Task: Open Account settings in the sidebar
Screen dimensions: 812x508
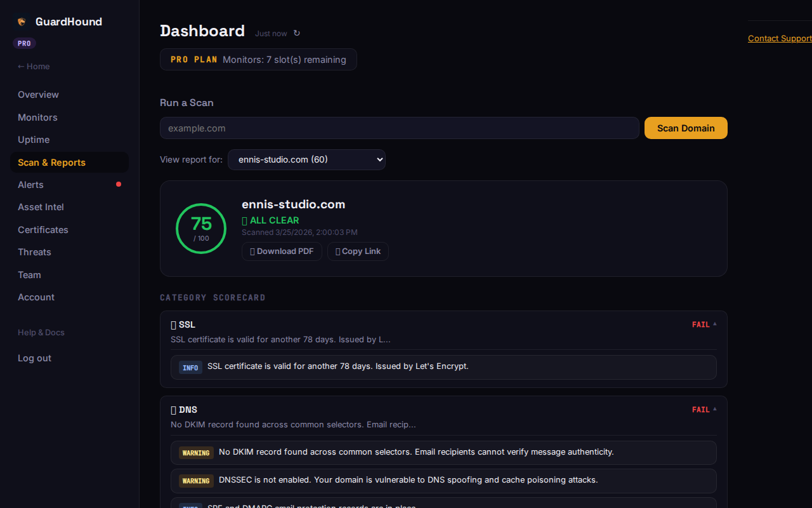Action: 69,297
